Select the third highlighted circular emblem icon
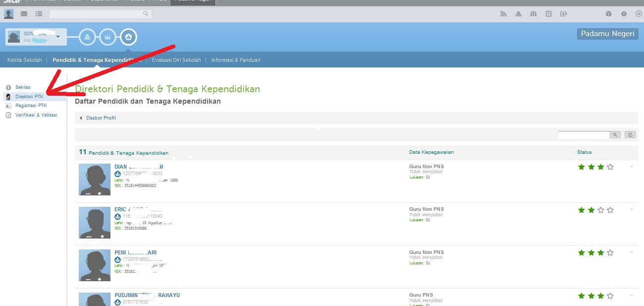The height and width of the screenshot is (306, 644). 129,37
